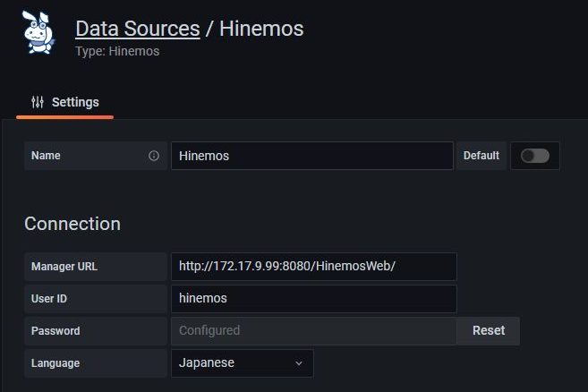The height and width of the screenshot is (392, 588).
Task: Click the Password label
Action: point(55,331)
